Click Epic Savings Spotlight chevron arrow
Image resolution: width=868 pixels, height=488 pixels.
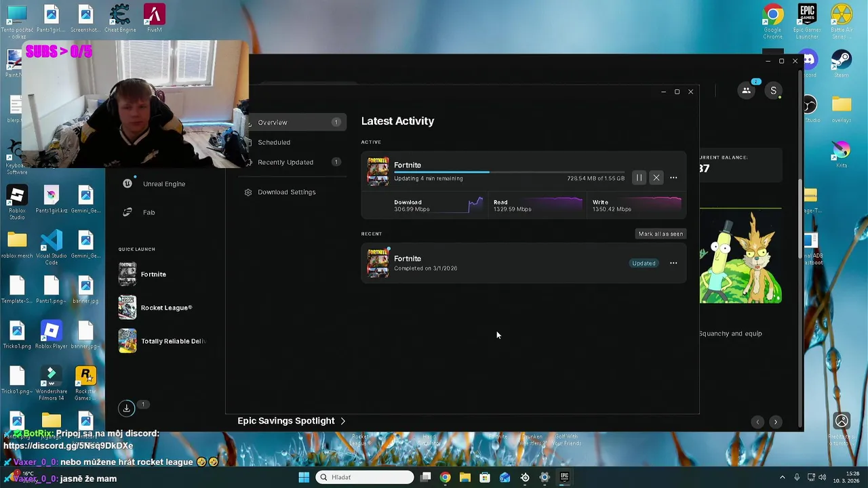[342, 421]
